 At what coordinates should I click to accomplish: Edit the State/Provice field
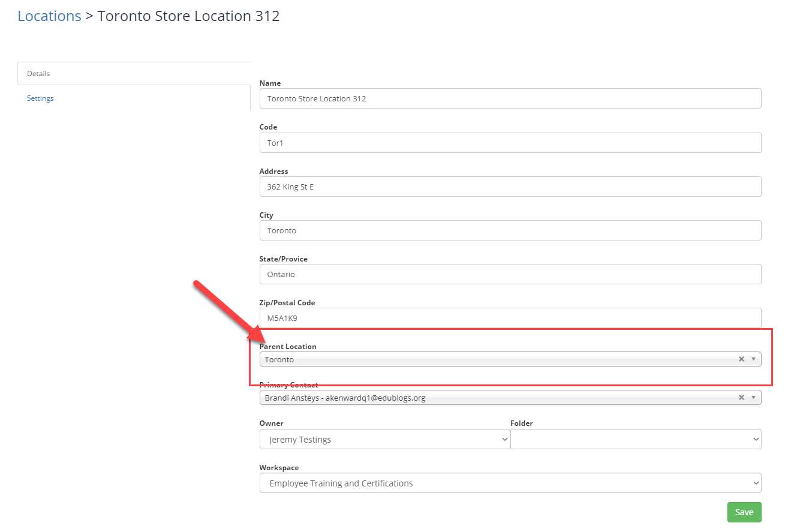pos(510,274)
